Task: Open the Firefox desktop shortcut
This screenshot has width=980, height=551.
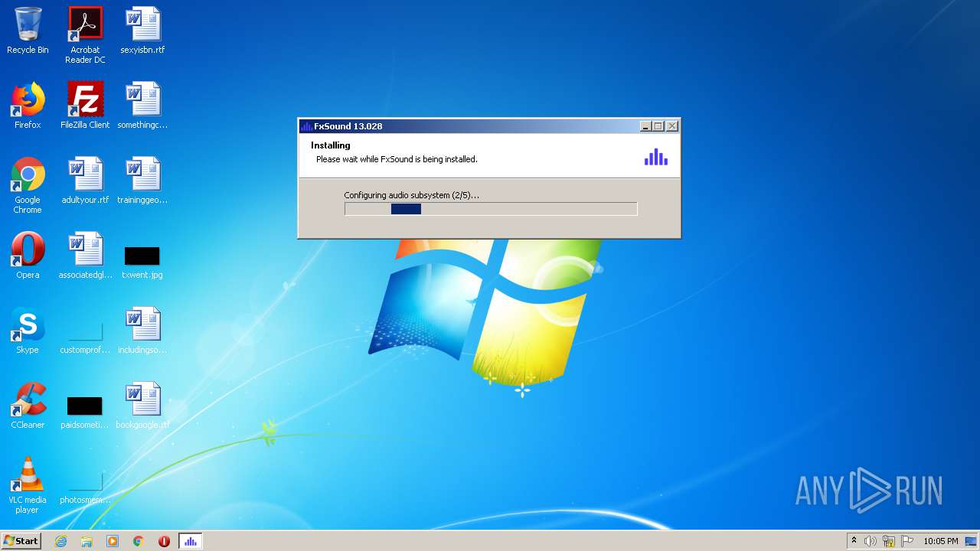Action: coord(28,106)
